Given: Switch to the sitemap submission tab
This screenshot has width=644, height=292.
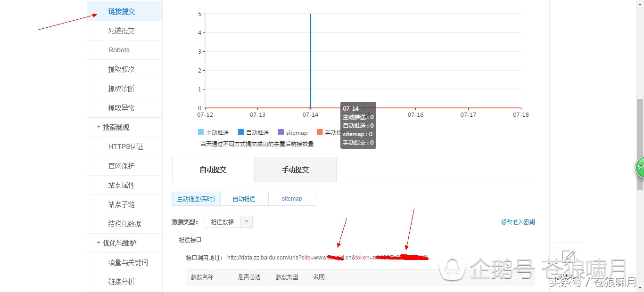Looking at the screenshot, I should pyautogui.click(x=292, y=199).
